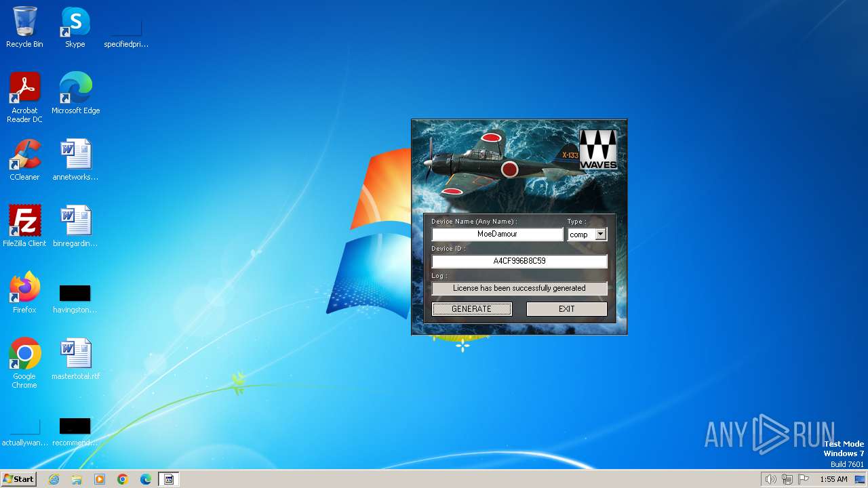Open Internet Explorer from the taskbar
The image size is (868, 488).
pos(54,479)
